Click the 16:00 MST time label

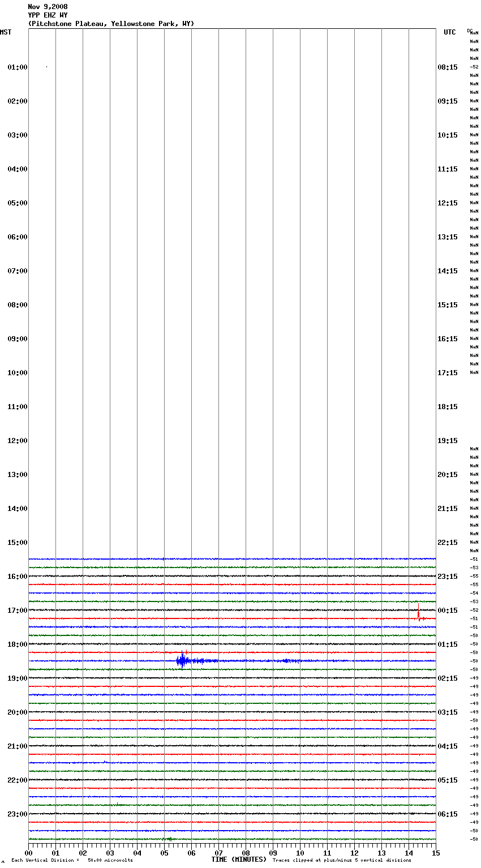pyautogui.click(x=18, y=577)
